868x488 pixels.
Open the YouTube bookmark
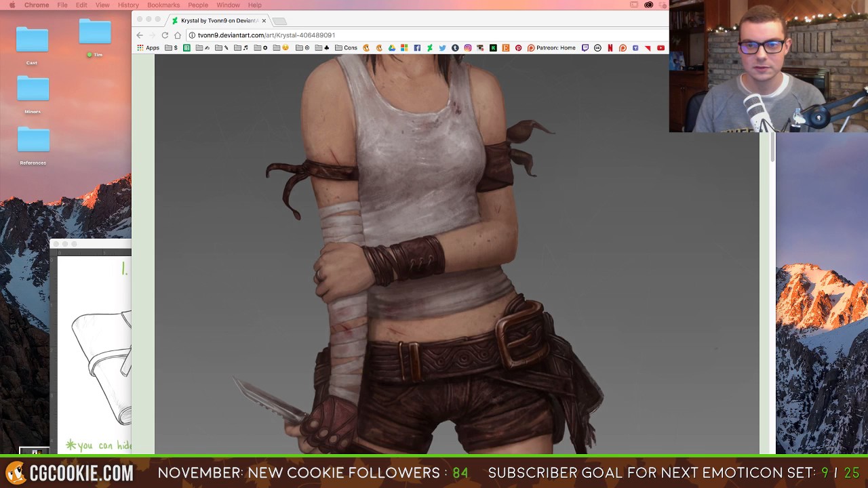pyautogui.click(x=660, y=48)
